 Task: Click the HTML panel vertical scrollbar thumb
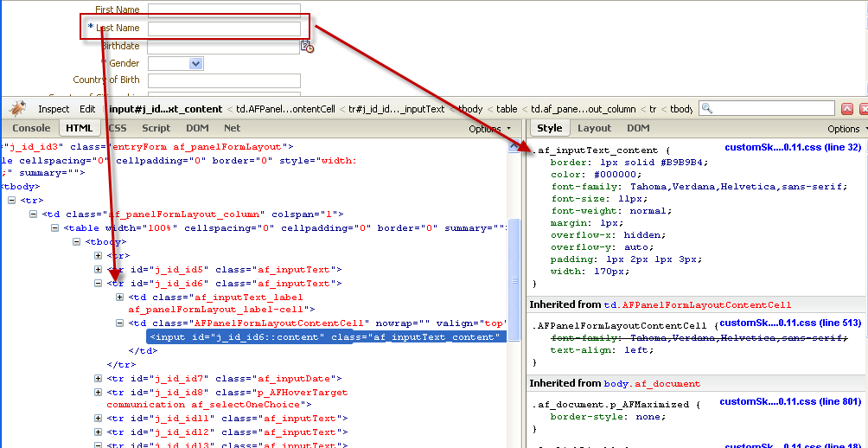point(514,278)
